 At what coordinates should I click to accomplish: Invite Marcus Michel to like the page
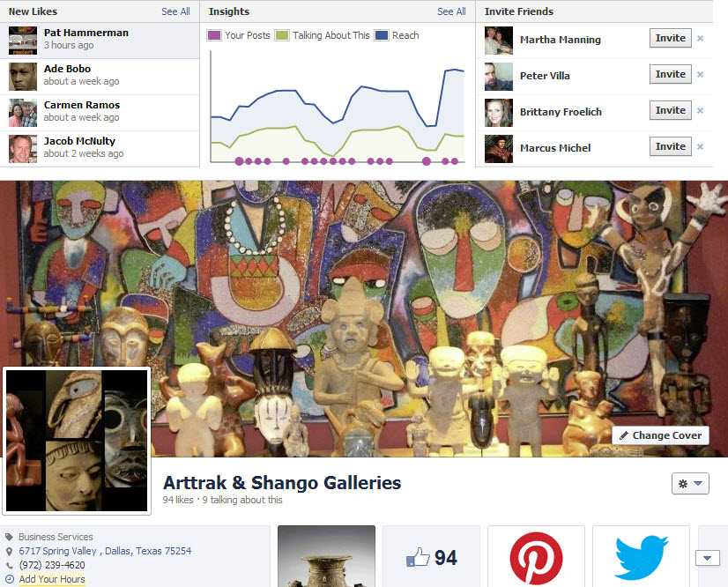[x=671, y=146]
